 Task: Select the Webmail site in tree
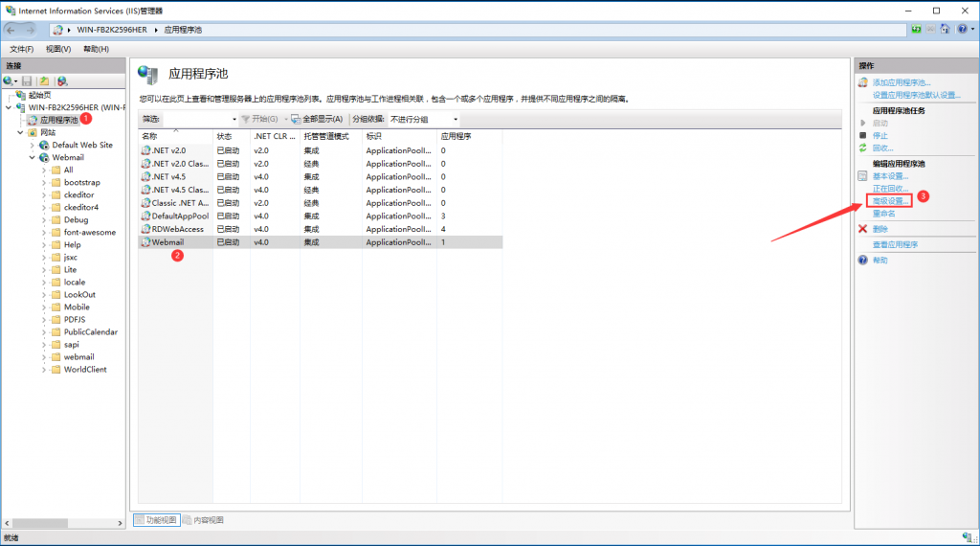point(68,158)
